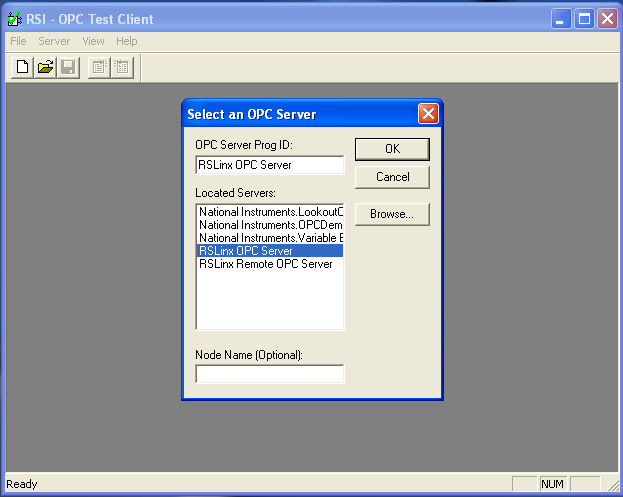Open the File menu
Viewport: 623px width, 497px height.
[18, 41]
